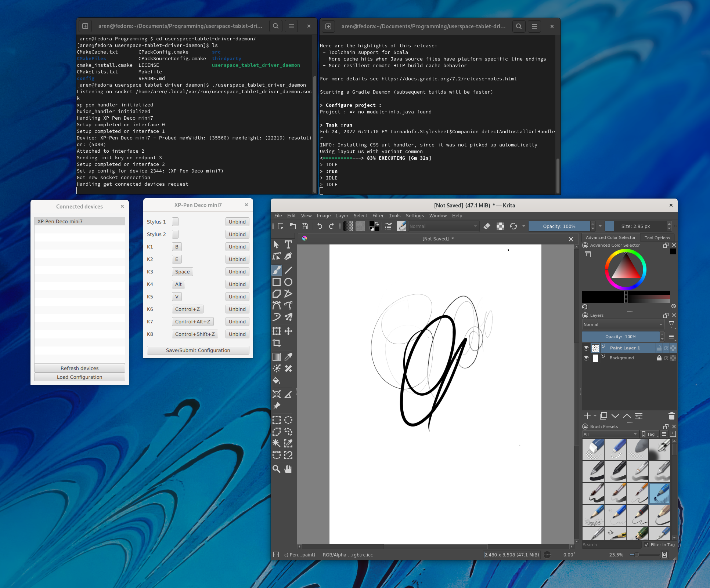Open the brush preset tag All dropdown

(x=610, y=434)
